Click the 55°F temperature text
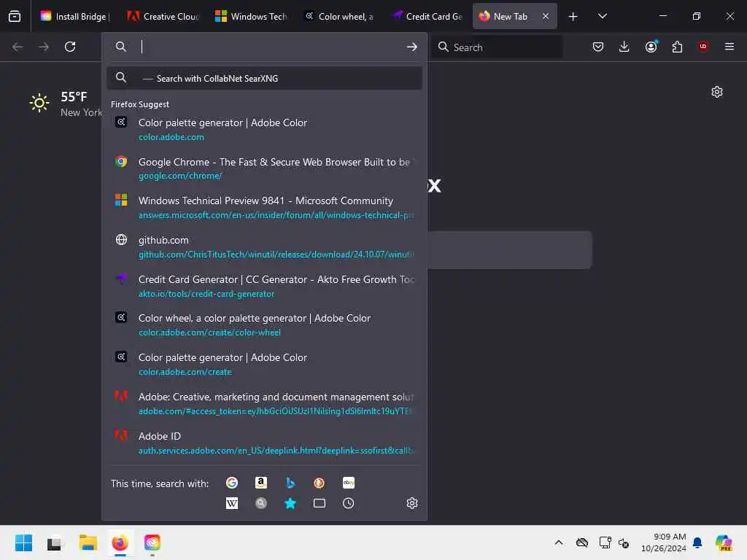Viewport: 747px width, 560px height. (x=74, y=97)
